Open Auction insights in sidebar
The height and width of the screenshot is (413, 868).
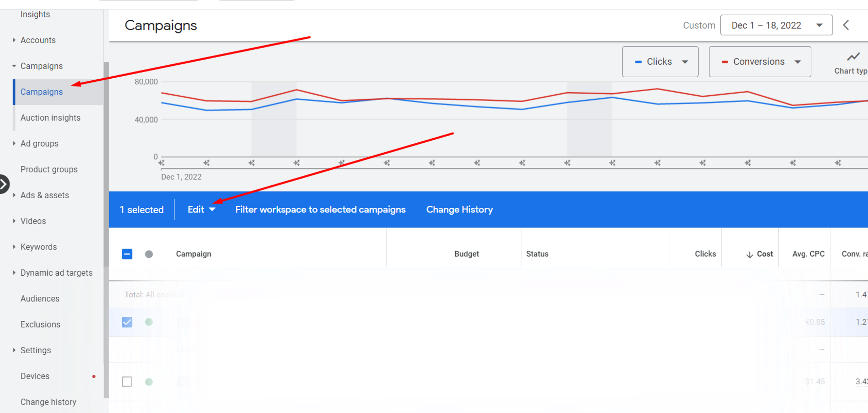point(51,118)
